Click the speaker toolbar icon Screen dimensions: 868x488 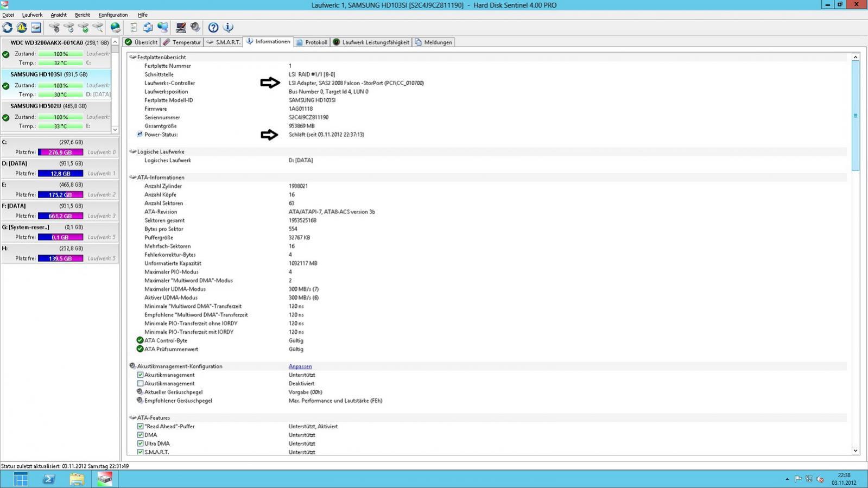click(x=195, y=27)
